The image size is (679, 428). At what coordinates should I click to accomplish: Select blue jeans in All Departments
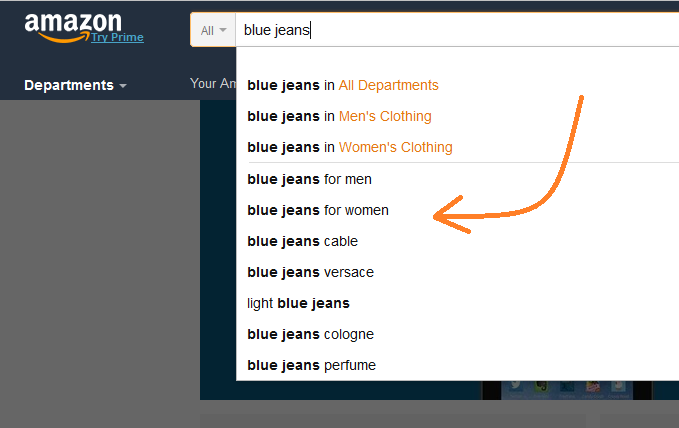pyautogui.click(x=343, y=85)
